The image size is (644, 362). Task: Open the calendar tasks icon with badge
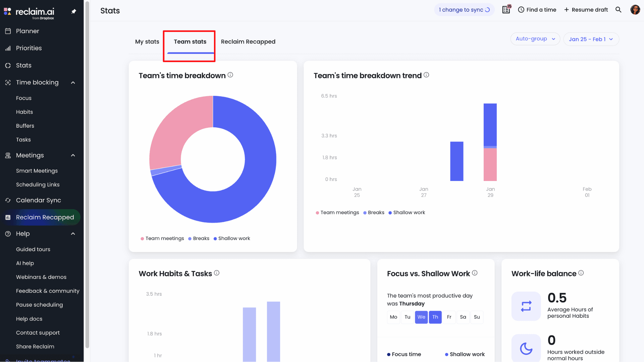tap(506, 9)
